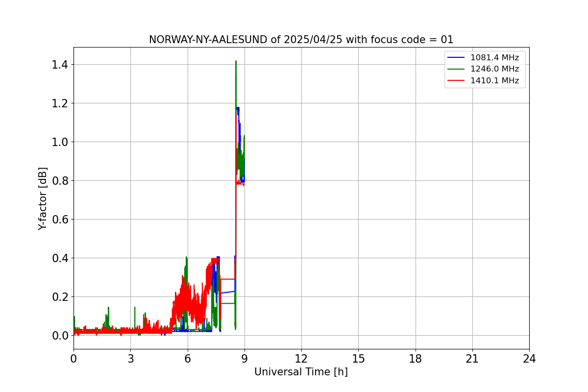Click y-axis tick label 0.0

point(60,336)
